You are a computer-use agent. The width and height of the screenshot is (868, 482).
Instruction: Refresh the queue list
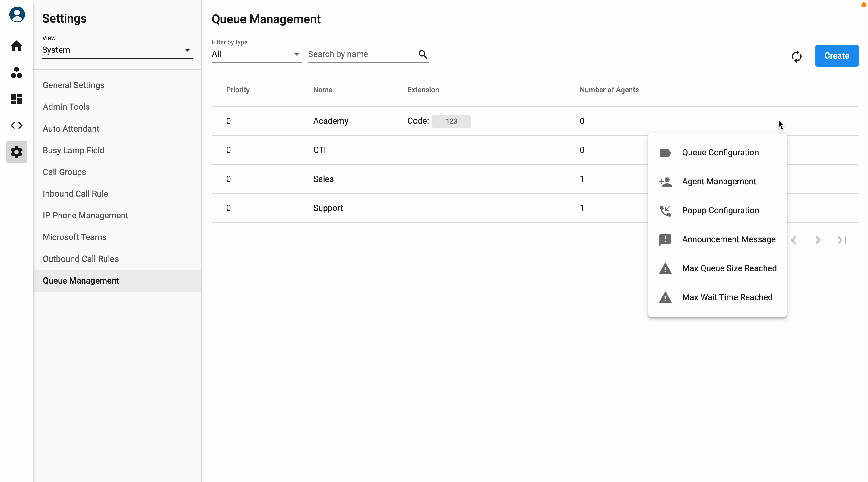pyautogui.click(x=797, y=56)
